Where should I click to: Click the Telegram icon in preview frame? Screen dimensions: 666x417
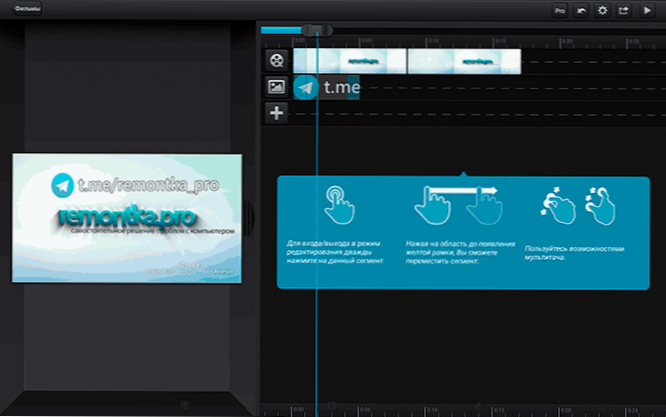(x=62, y=186)
